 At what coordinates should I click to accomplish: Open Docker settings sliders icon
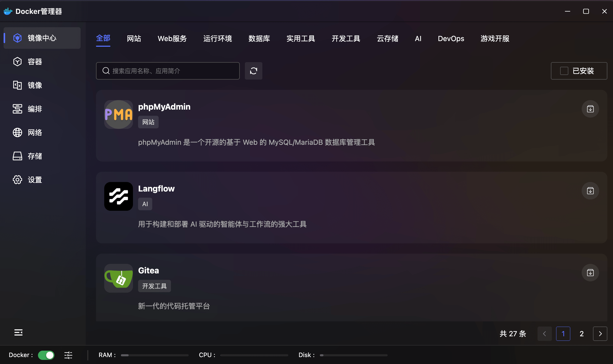[68, 355]
